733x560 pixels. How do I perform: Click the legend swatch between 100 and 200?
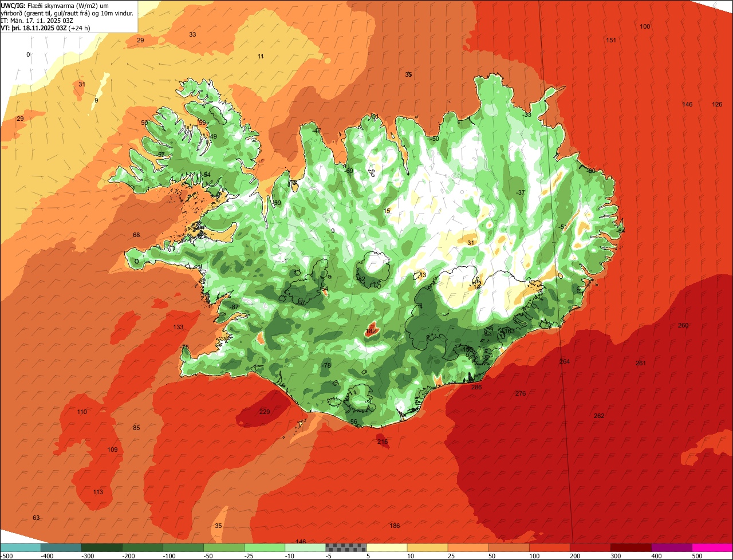point(549,547)
